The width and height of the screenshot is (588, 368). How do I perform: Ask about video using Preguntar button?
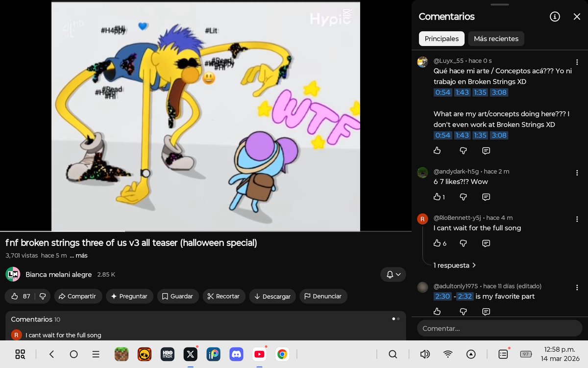pyautogui.click(x=129, y=296)
